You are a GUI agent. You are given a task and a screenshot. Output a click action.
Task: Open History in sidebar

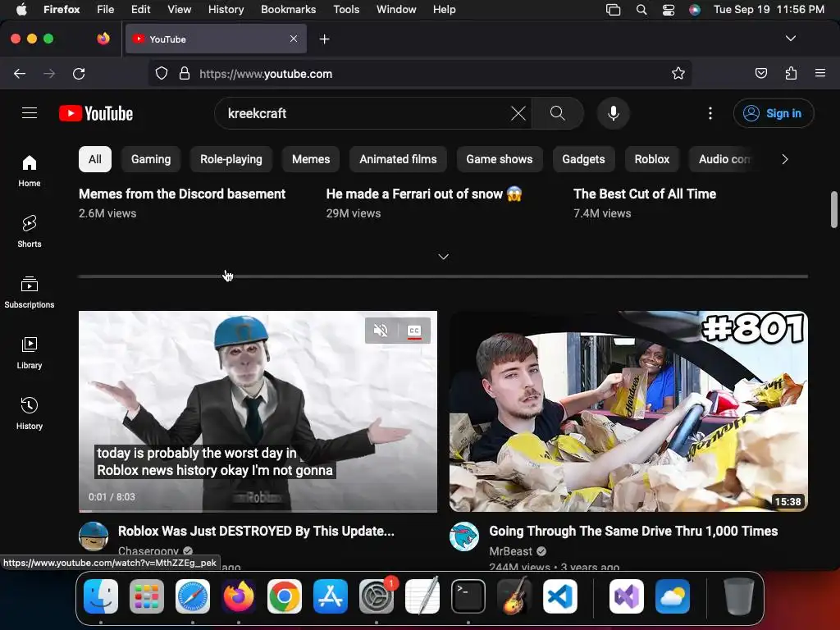coord(30,413)
